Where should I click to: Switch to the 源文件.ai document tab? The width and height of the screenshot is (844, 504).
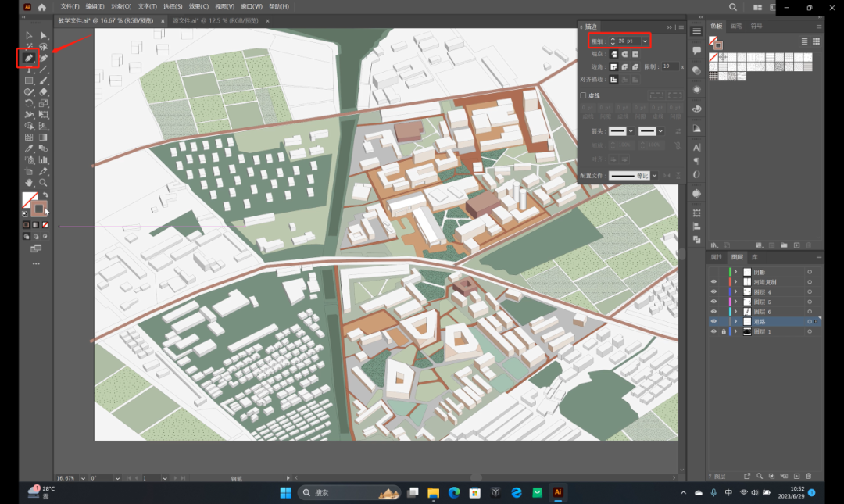click(216, 20)
